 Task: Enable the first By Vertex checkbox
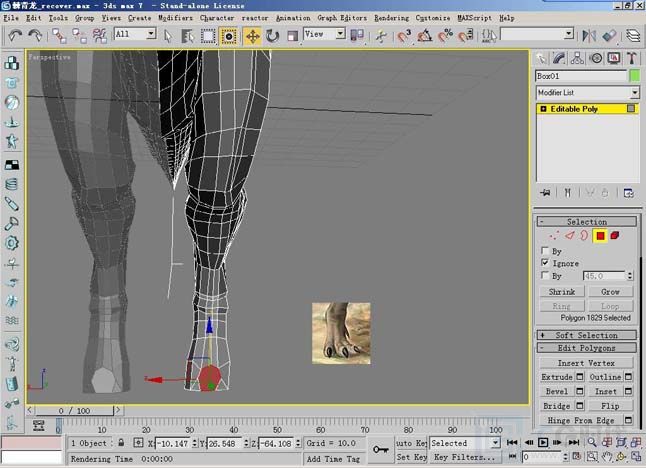click(x=544, y=250)
